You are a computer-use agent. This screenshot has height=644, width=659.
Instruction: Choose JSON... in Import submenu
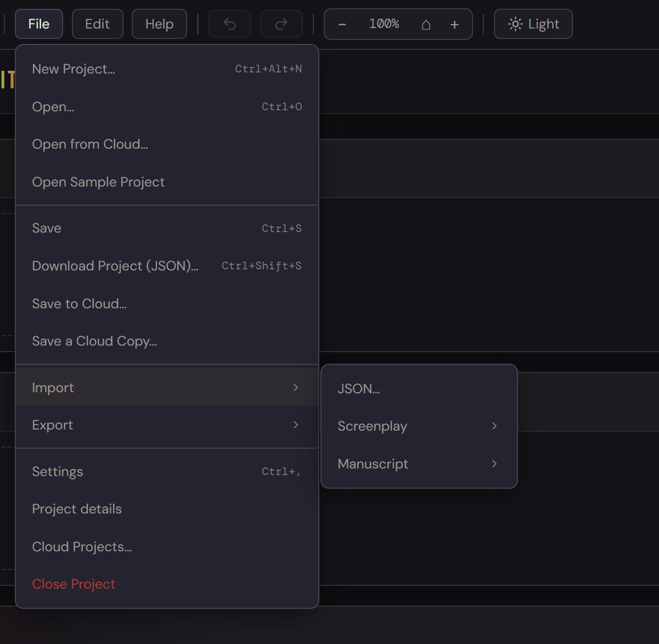pos(419,389)
